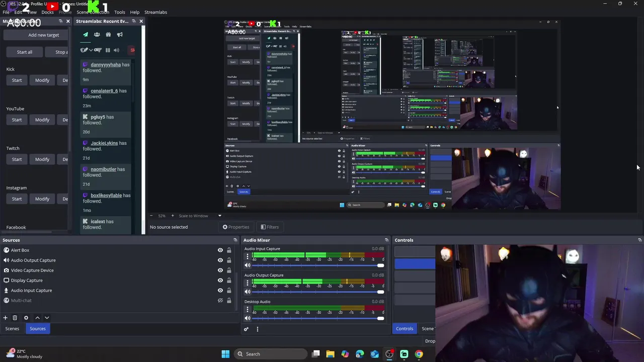The image size is (644, 362).
Task: Open File Explorer from taskbar
Action: tap(330, 354)
